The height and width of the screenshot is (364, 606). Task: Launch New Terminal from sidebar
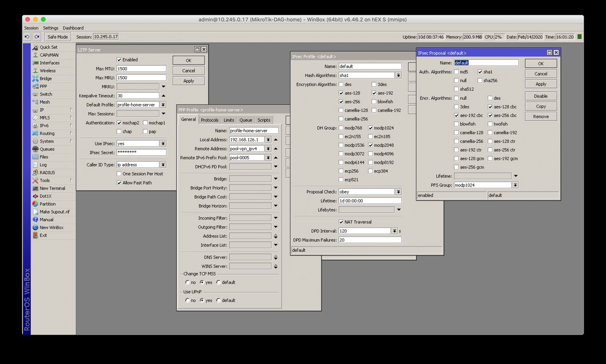coord(53,188)
